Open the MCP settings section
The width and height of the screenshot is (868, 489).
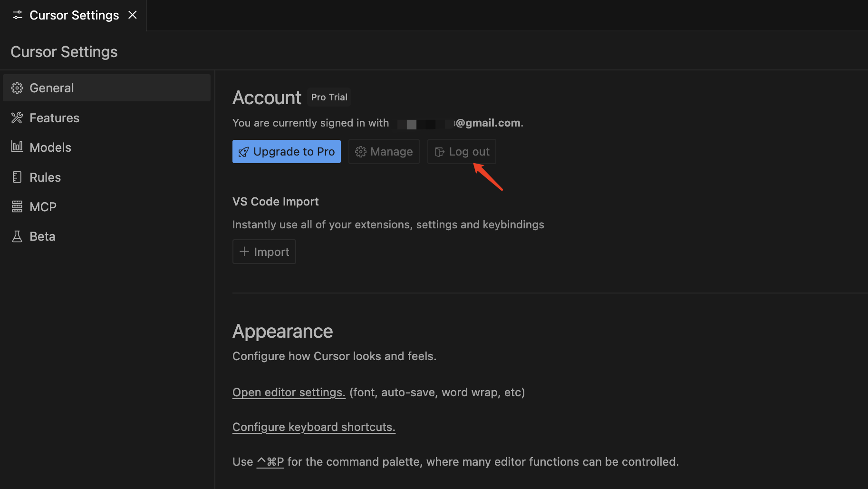(x=106, y=207)
